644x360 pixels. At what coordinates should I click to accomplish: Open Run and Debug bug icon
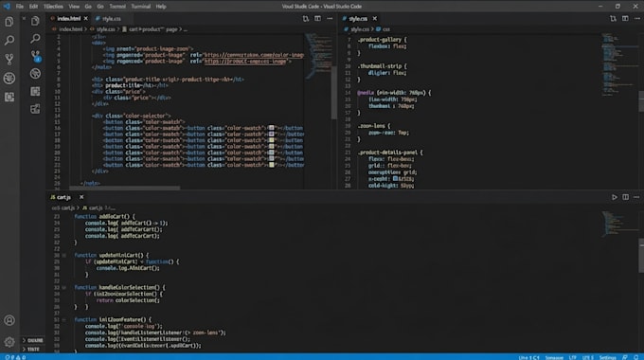9,78
